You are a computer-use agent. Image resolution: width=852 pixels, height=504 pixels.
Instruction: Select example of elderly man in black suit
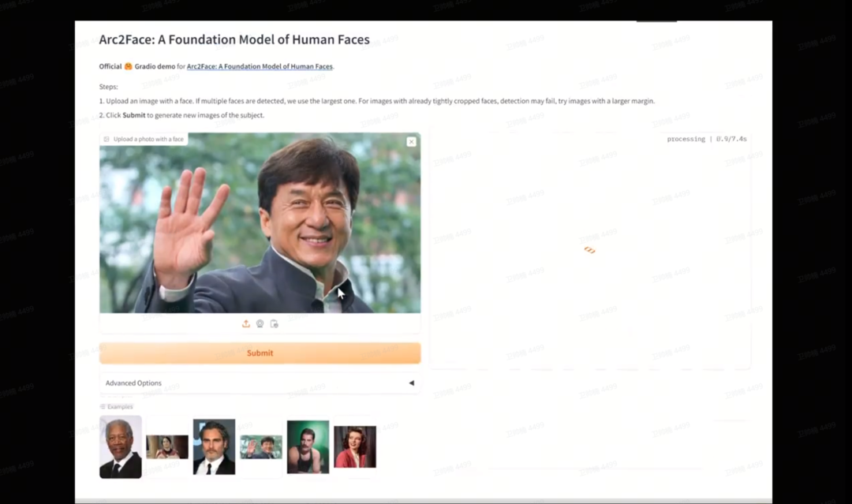click(x=121, y=447)
